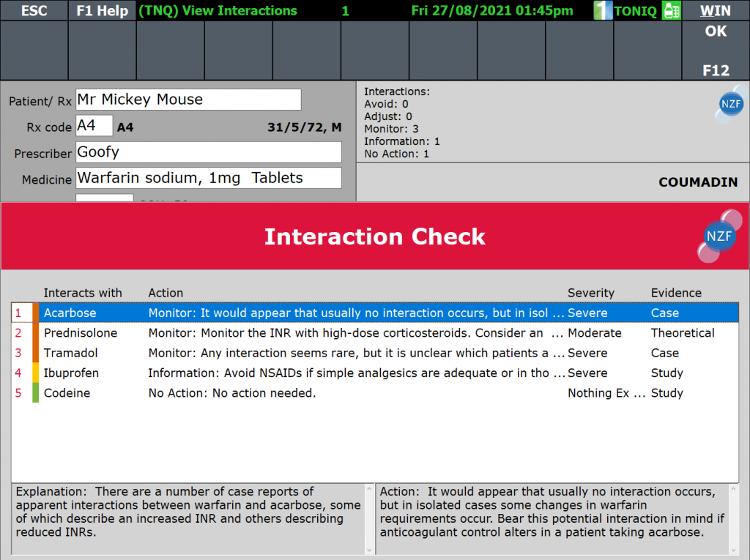Click the Toniq number 1 logo icon
The width and height of the screenshot is (750, 560).
(603, 10)
